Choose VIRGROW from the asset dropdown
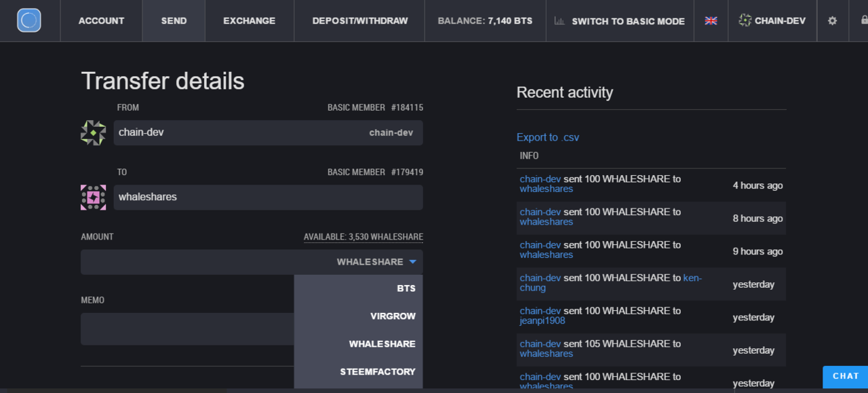This screenshot has height=393, width=868. pos(359,316)
